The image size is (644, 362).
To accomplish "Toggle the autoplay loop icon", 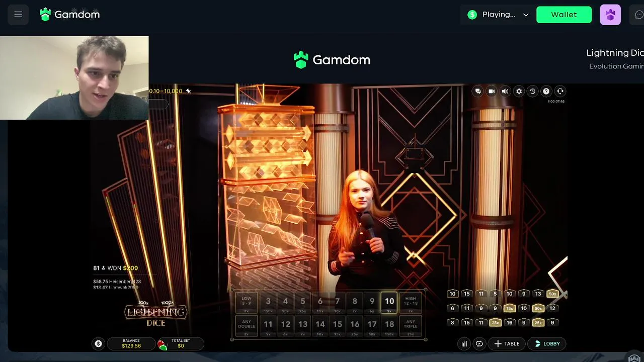I will [479, 344].
